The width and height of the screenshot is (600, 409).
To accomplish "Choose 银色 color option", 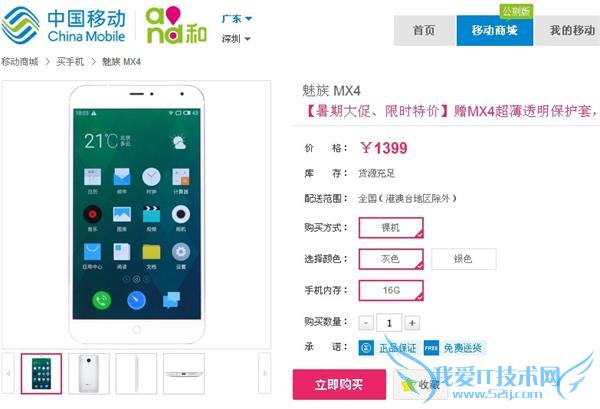I will (463, 259).
